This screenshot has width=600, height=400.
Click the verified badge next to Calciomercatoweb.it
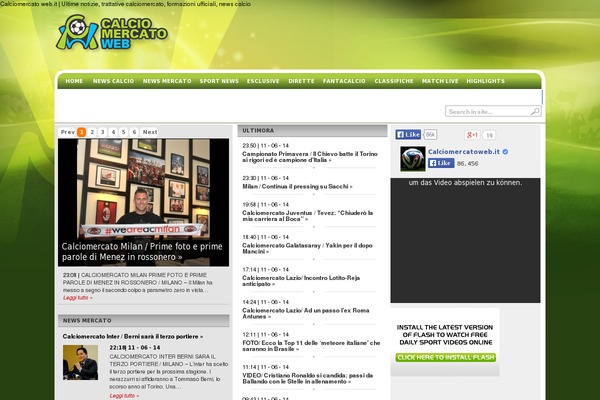[505, 152]
